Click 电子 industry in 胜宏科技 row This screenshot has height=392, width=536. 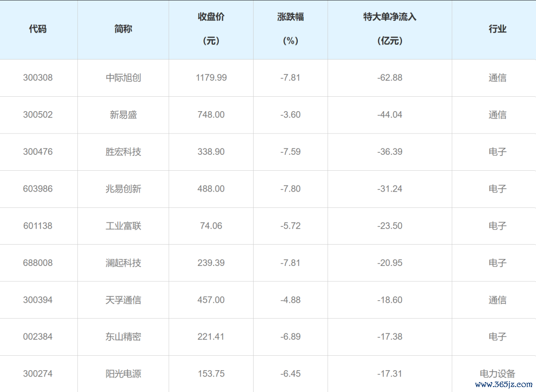tap(497, 152)
